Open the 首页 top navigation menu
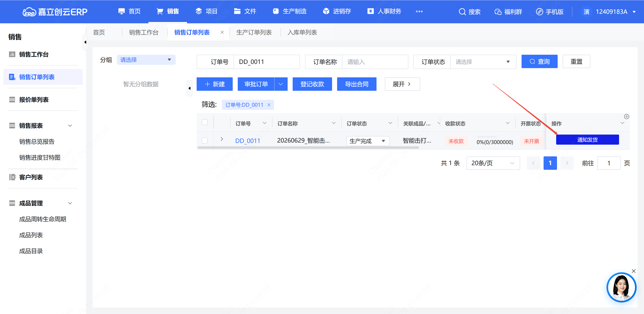Image resolution: width=644 pixels, height=314 pixels. pos(129,11)
